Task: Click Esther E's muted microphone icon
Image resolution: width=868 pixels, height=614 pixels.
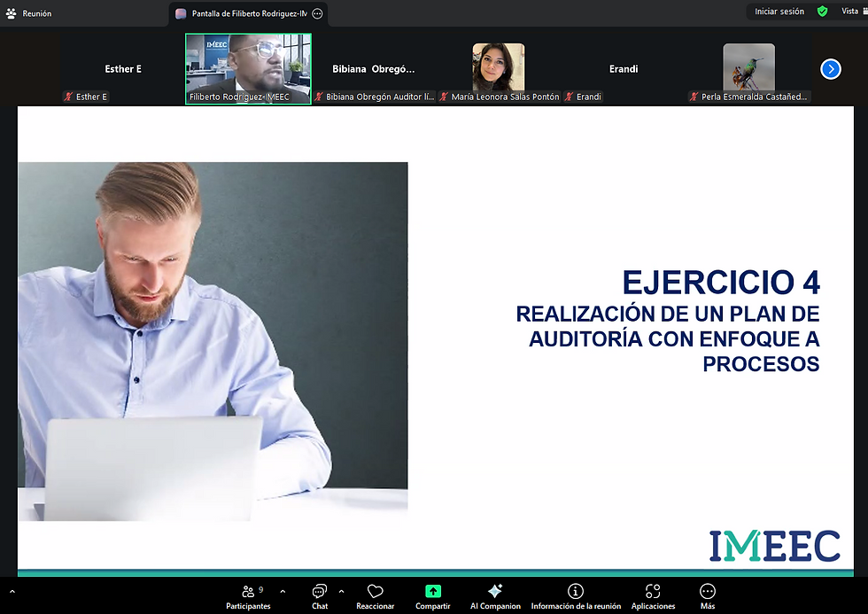Action: [69, 97]
